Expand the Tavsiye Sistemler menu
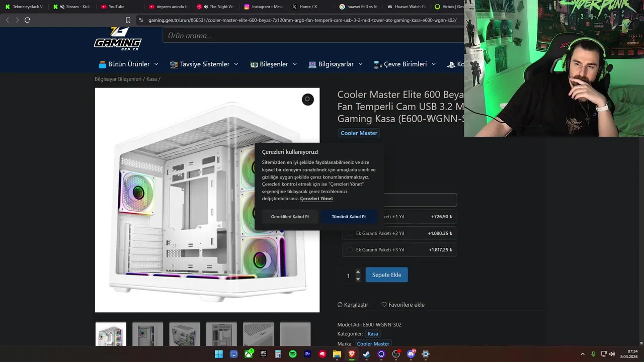This screenshot has height=362, width=644. click(205, 64)
